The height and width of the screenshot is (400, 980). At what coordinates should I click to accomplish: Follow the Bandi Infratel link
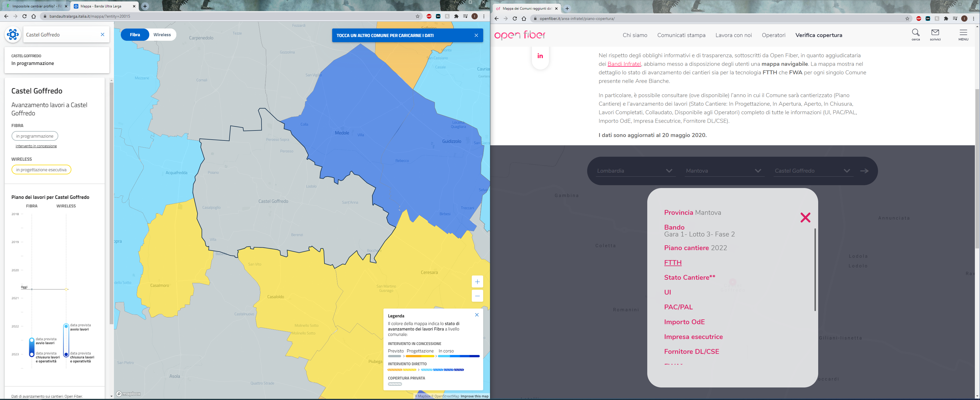click(x=624, y=64)
